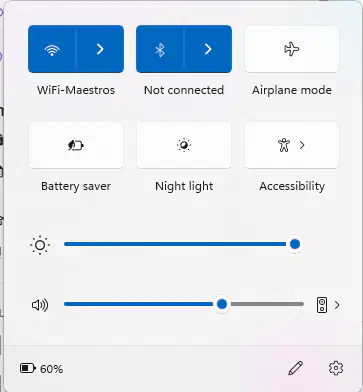The height and width of the screenshot is (392, 363).
Task: Edit quick settings with pencil icon
Action: (296, 368)
